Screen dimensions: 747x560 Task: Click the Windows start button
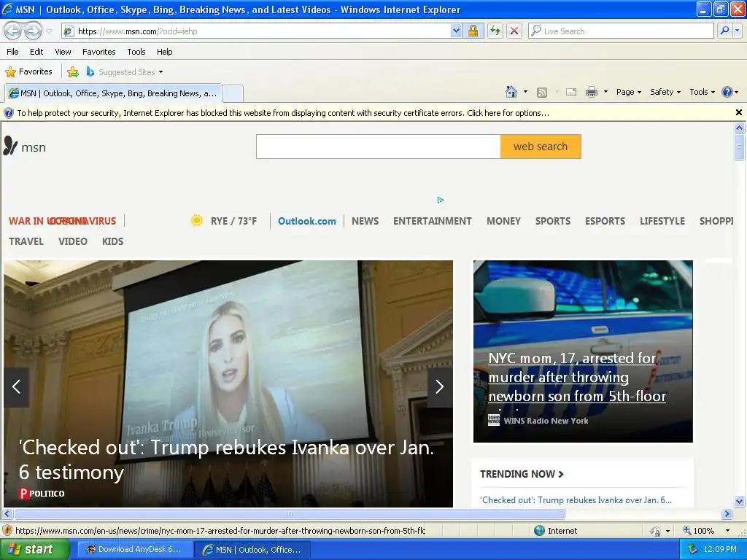(34, 550)
